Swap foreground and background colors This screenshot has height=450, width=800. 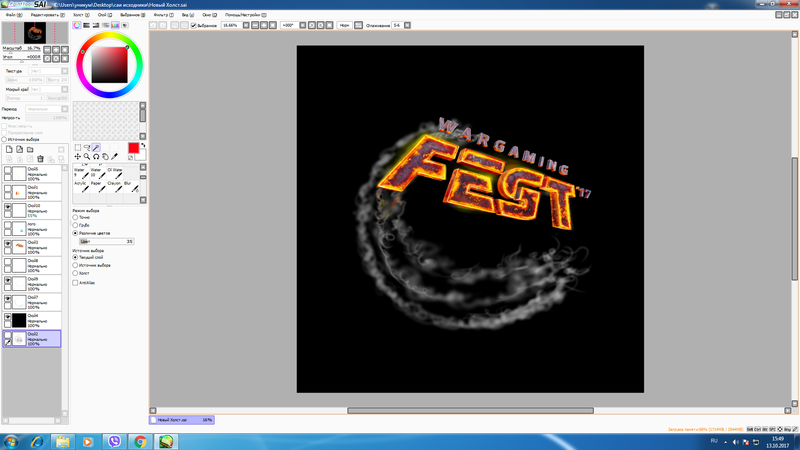click(143, 145)
